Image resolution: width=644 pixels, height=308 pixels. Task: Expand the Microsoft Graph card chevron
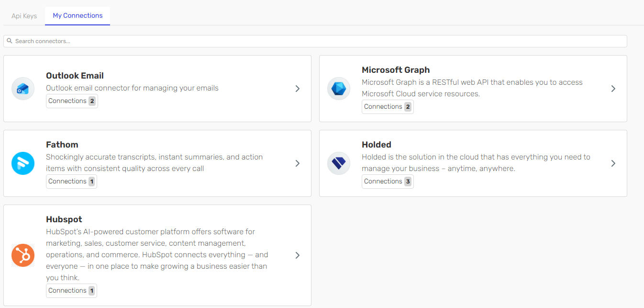pyautogui.click(x=613, y=89)
